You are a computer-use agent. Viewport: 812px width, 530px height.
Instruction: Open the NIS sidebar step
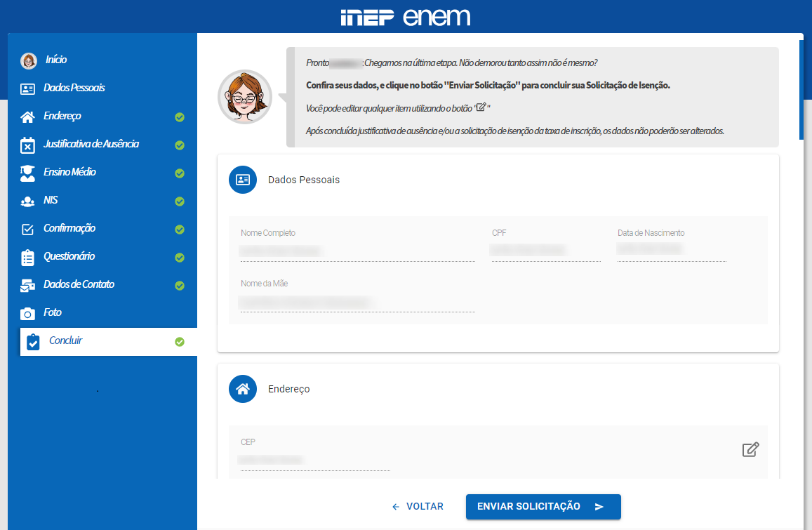(x=51, y=200)
